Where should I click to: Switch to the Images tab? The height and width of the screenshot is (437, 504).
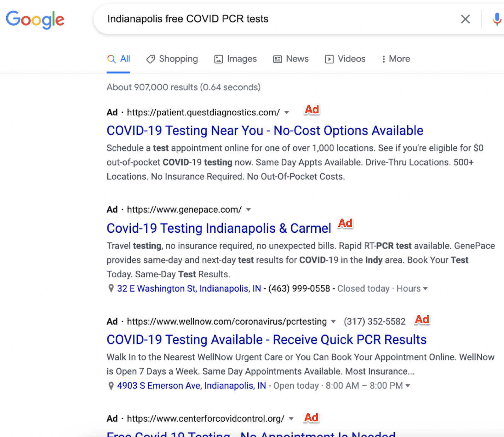[236, 59]
